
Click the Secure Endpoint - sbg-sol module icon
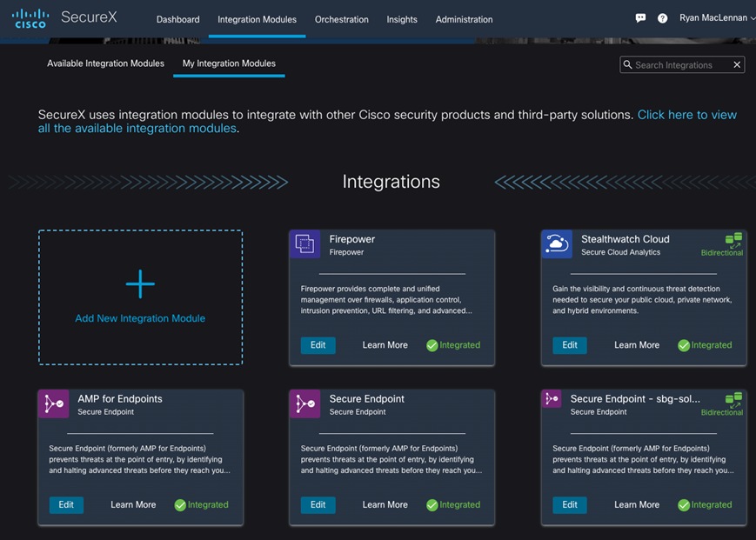point(552,399)
